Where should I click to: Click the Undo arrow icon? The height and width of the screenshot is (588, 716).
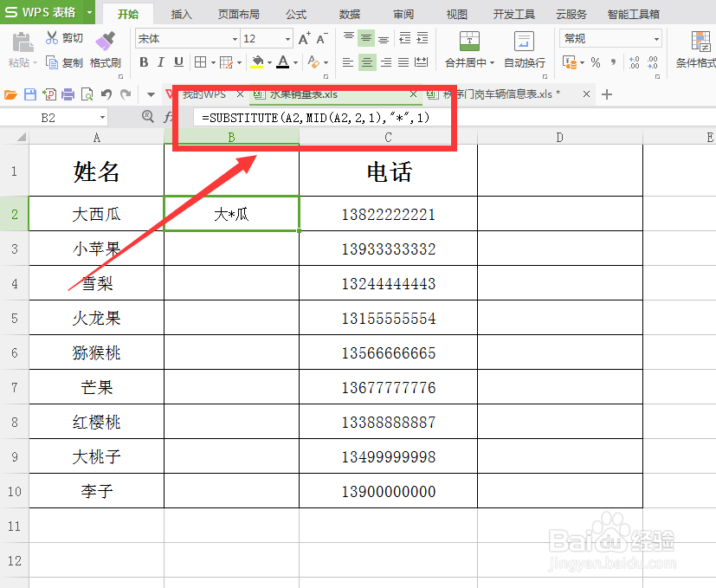click(x=106, y=93)
